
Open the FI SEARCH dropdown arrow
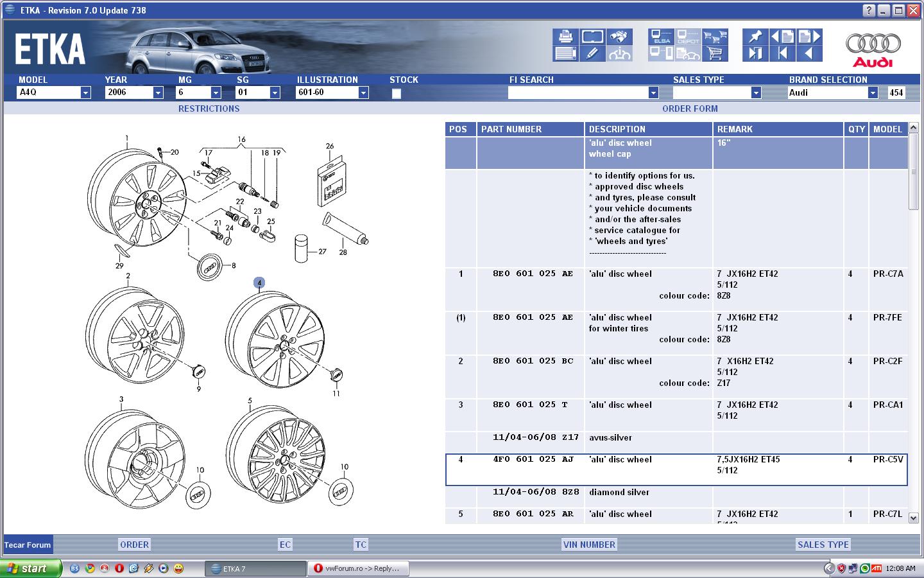(653, 93)
